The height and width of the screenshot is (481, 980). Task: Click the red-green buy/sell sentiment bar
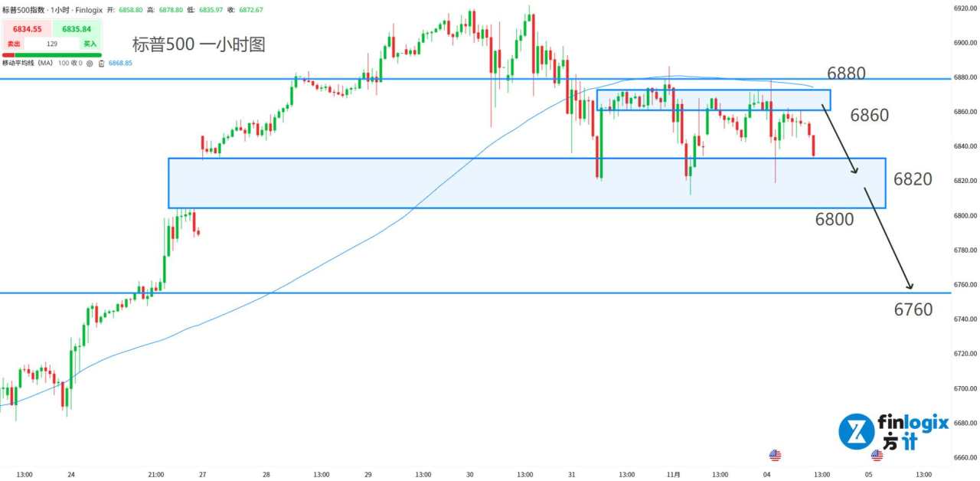(51, 54)
